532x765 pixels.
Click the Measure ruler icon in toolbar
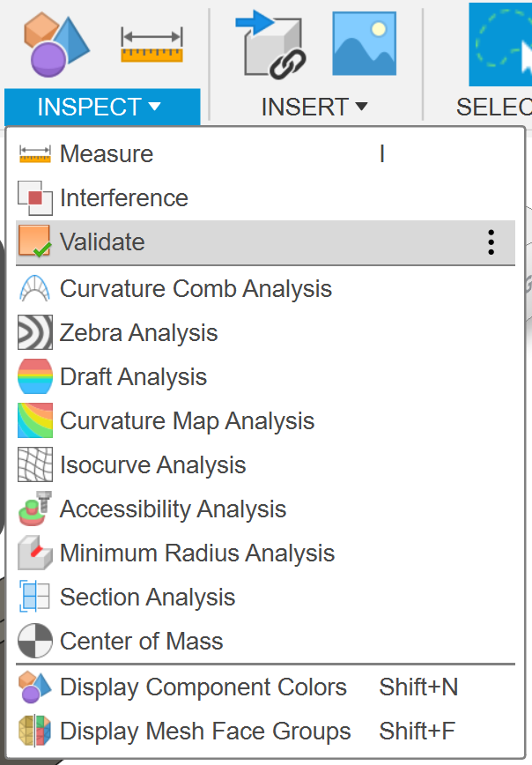[152, 45]
